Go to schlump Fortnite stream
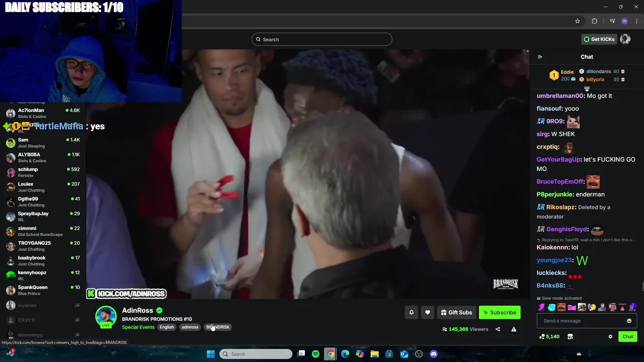This screenshot has width=644, height=362. click(x=43, y=172)
